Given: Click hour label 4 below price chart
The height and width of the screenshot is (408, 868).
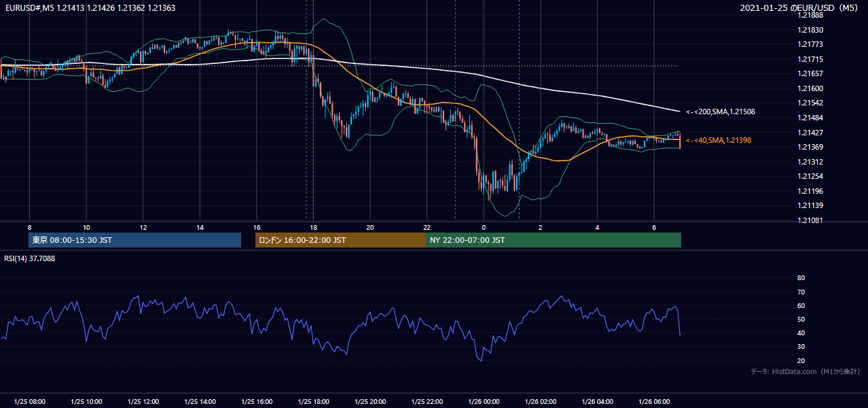Looking at the screenshot, I should pyautogui.click(x=597, y=227).
